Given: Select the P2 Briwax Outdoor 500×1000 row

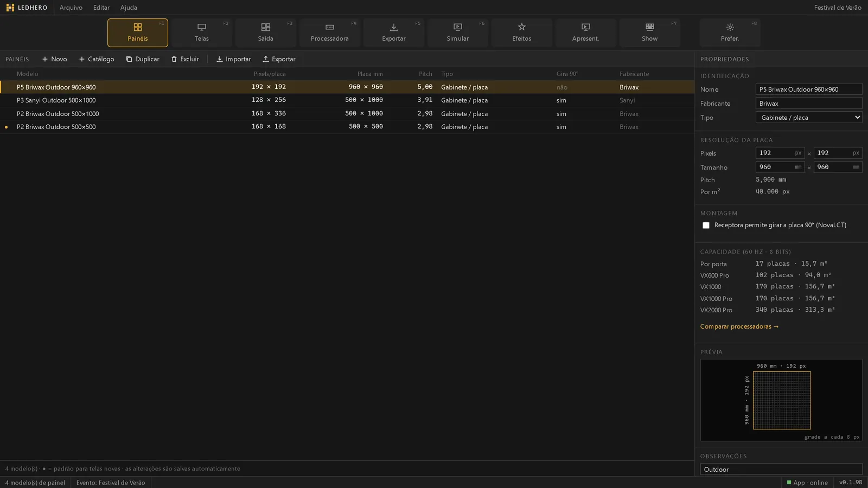Looking at the screenshot, I should [x=347, y=114].
